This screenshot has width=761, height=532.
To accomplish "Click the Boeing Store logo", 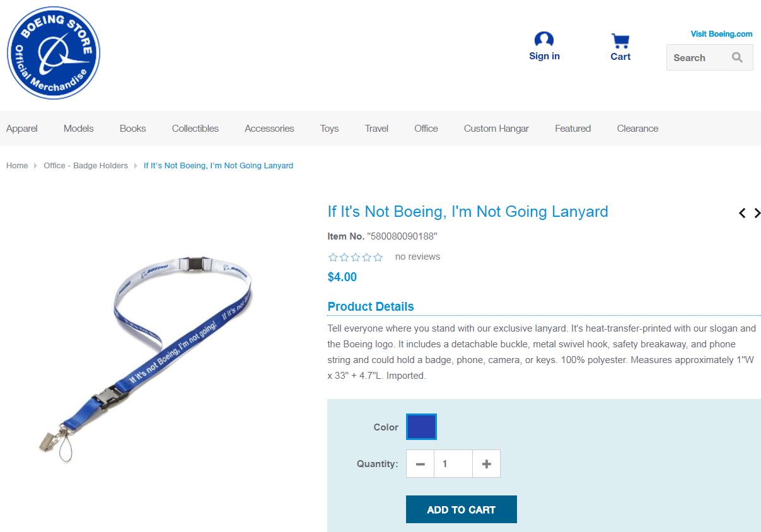I will [54, 53].
